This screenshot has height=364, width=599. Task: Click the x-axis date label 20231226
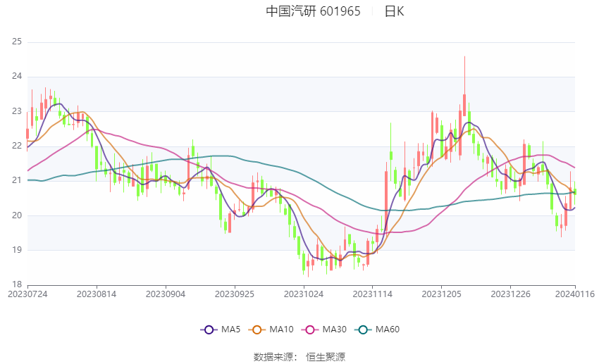tap(510, 294)
